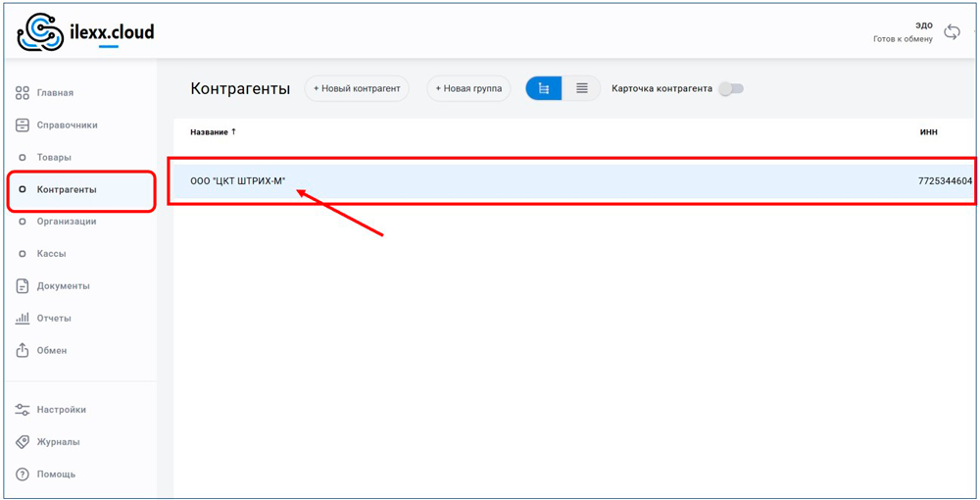
Task: Open the Товары menu item
Action: tap(54, 157)
